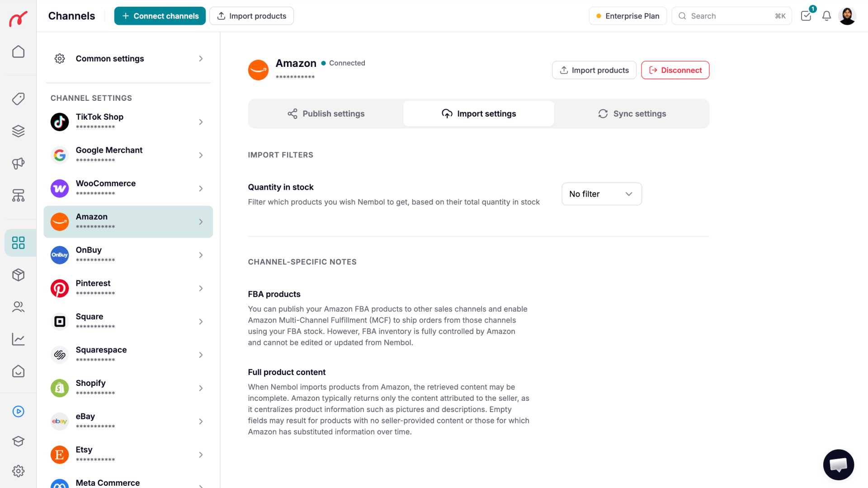Open the Quantity in stock filter dropdown
The image size is (868, 488).
[601, 194]
